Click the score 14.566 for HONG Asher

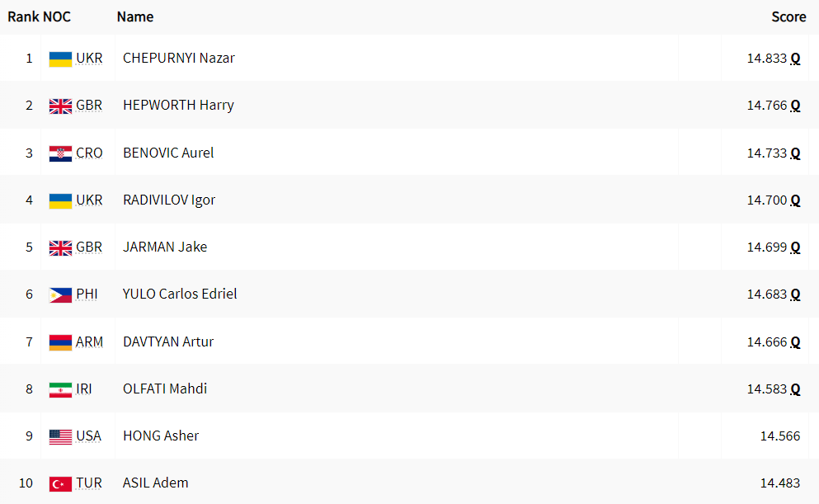(x=780, y=436)
